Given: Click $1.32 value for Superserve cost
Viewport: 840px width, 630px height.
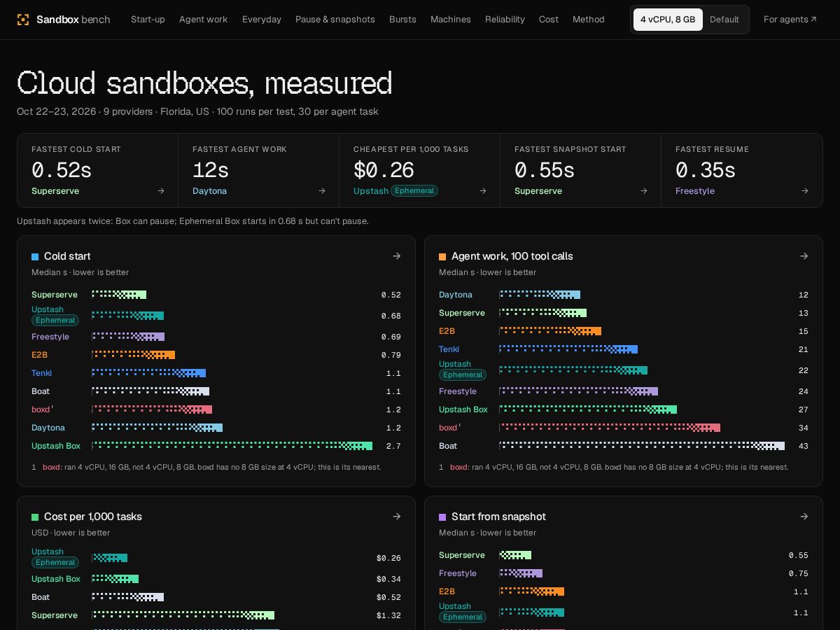Looking at the screenshot, I should pos(388,615).
